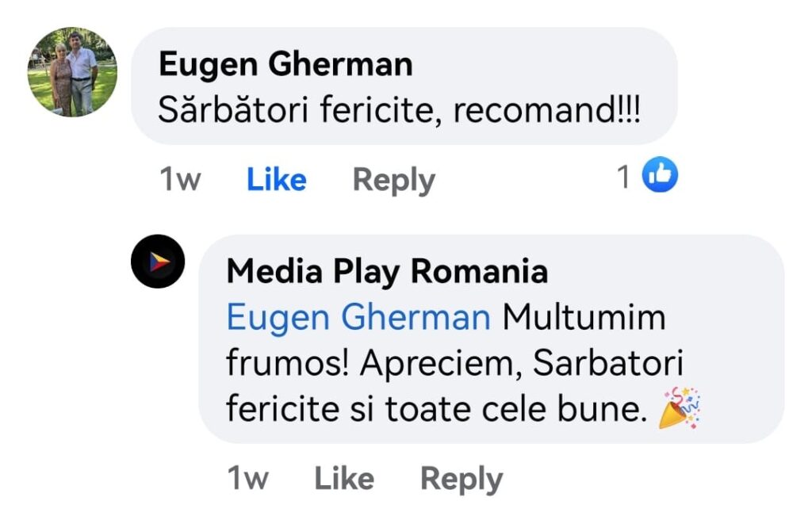Viewport: 812px width, 516px height.
Task: Reply to Eugen Gherman's comment
Action: pos(393,180)
